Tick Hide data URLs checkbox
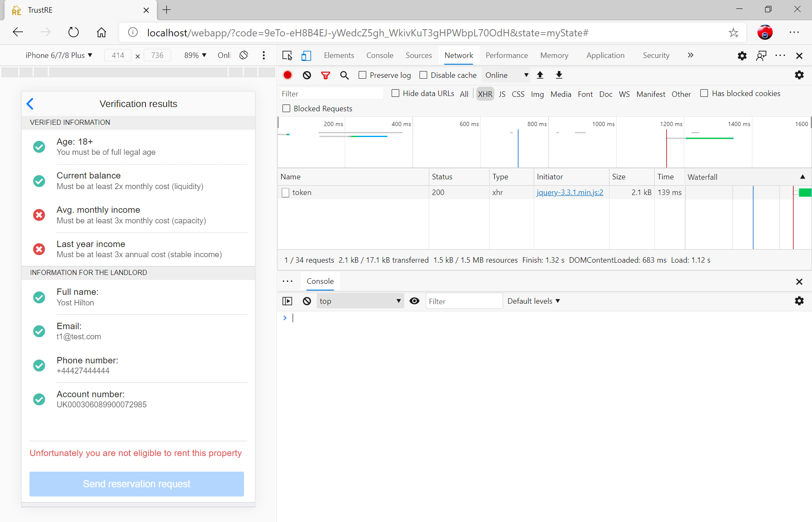The image size is (812, 522). (x=395, y=93)
